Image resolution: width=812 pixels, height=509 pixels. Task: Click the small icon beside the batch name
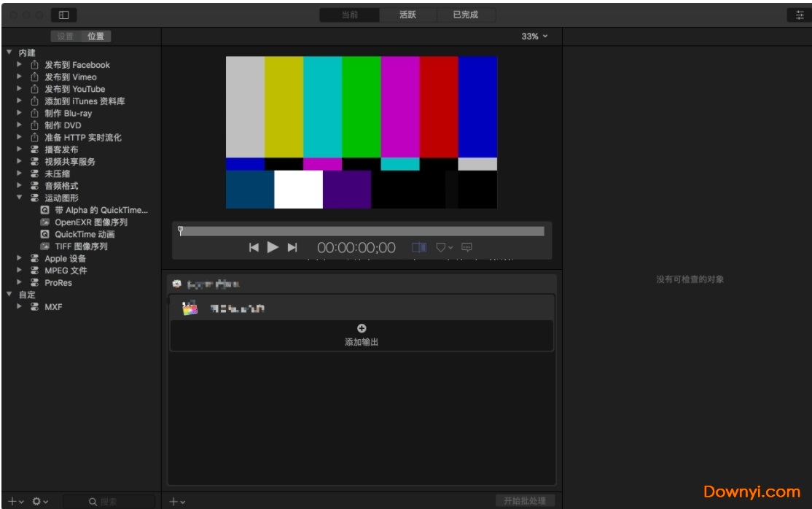click(177, 283)
